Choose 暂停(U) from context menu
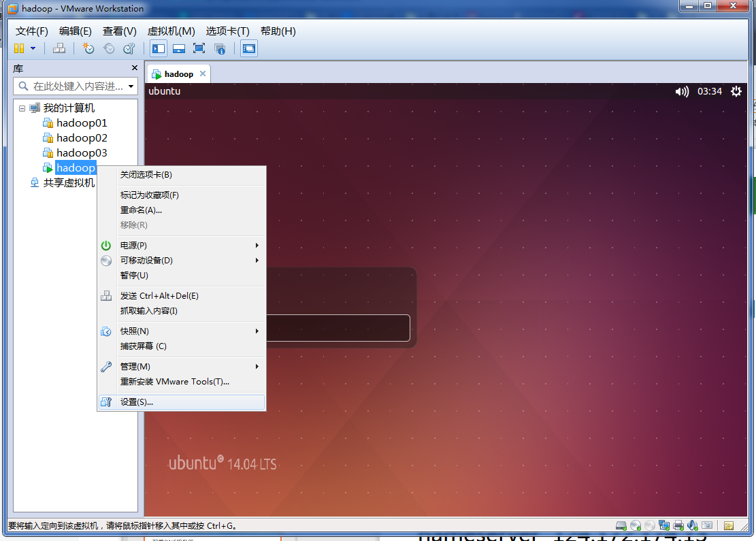The image size is (756, 541). coord(182,276)
